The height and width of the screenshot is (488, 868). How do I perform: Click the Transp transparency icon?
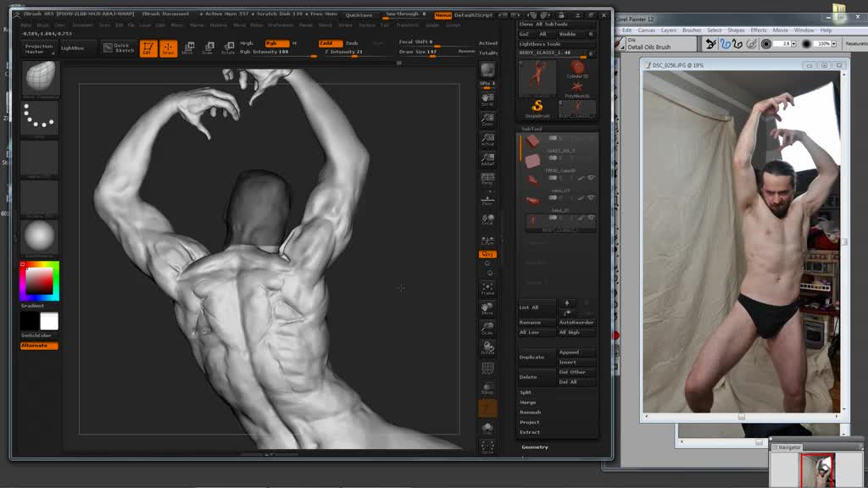coord(487,388)
